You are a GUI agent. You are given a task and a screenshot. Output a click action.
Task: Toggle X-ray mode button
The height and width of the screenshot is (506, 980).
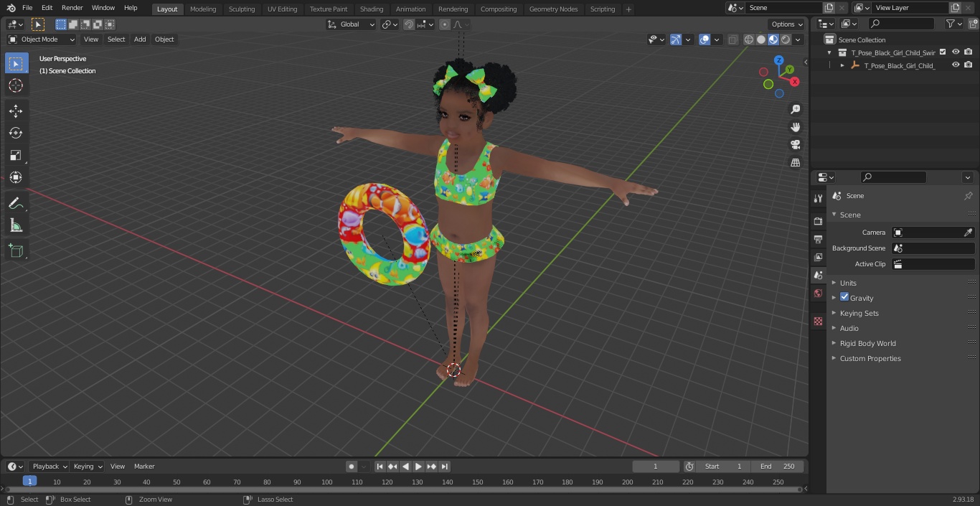(732, 39)
